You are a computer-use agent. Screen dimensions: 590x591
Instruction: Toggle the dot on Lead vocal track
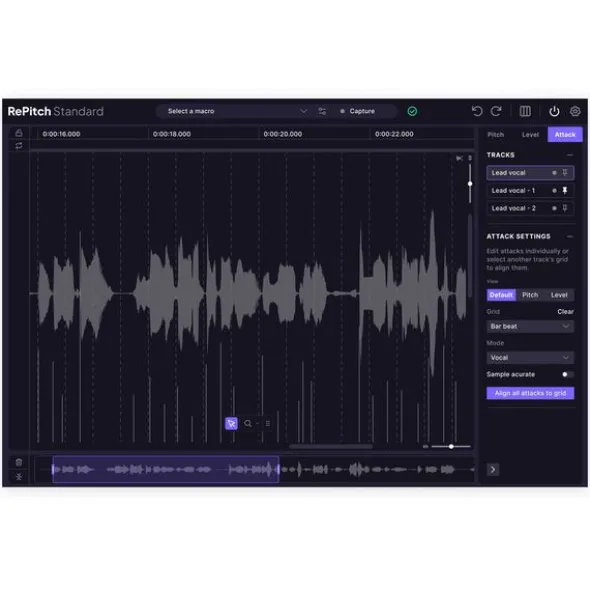tap(554, 173)
